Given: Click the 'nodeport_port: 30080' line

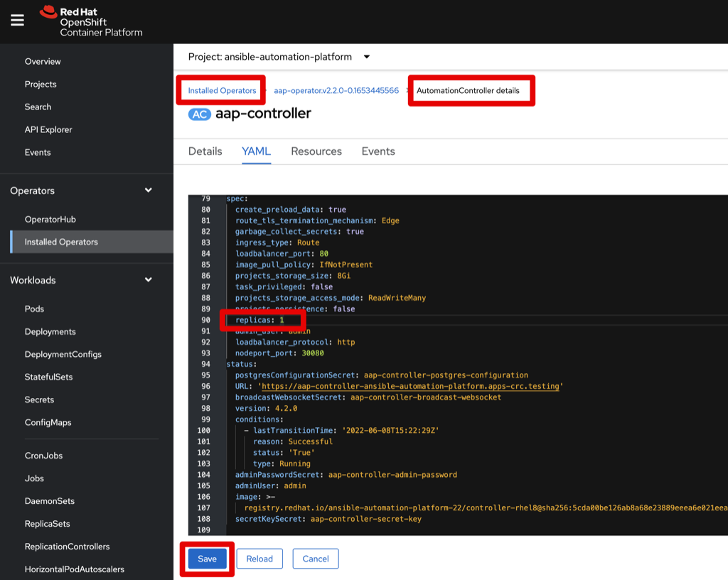Looking at the screenshot, I should coord(279,353).
